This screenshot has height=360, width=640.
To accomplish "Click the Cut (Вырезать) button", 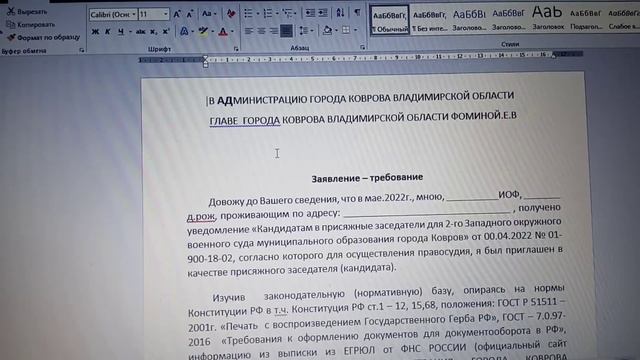I will point(27,11).
